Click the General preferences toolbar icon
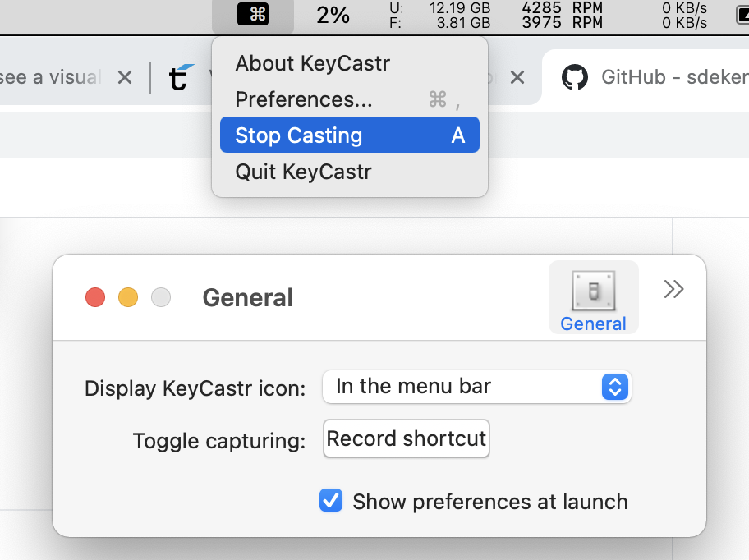Viewport: 749px width, 560px height. coord(593,298)
